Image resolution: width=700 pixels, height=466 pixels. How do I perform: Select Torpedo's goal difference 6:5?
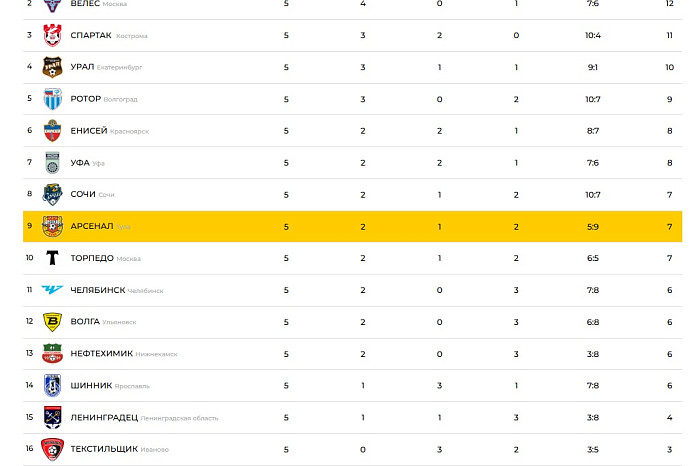point(593,258)
